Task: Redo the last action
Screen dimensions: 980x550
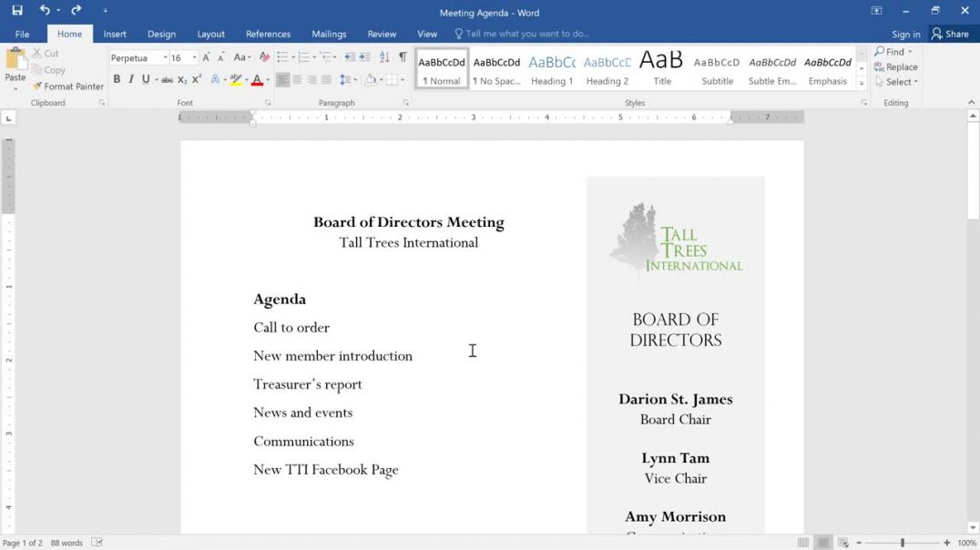Action: click(x=76, y=10)
